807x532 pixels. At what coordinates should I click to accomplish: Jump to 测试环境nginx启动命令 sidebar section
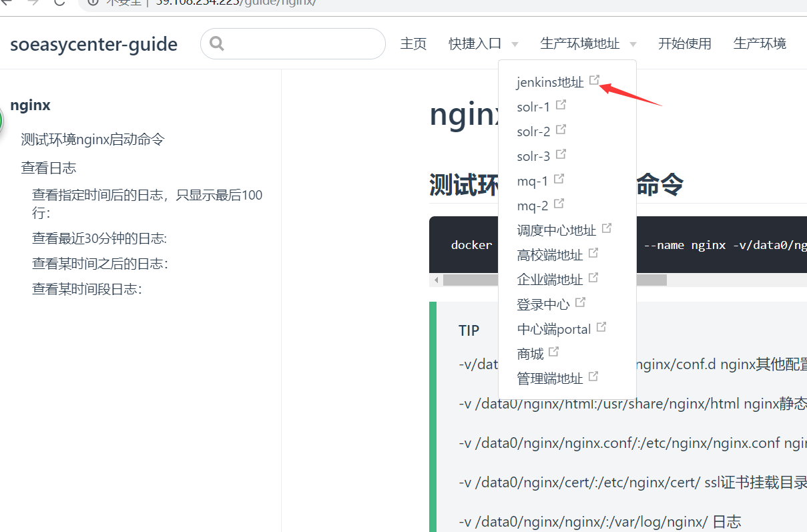pyautogui.click(x=93, y=140)
